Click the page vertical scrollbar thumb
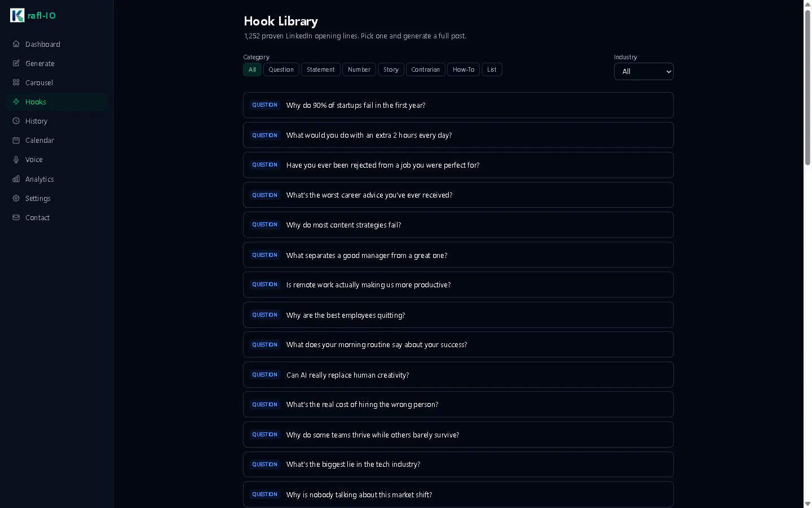 coord(807,87)
